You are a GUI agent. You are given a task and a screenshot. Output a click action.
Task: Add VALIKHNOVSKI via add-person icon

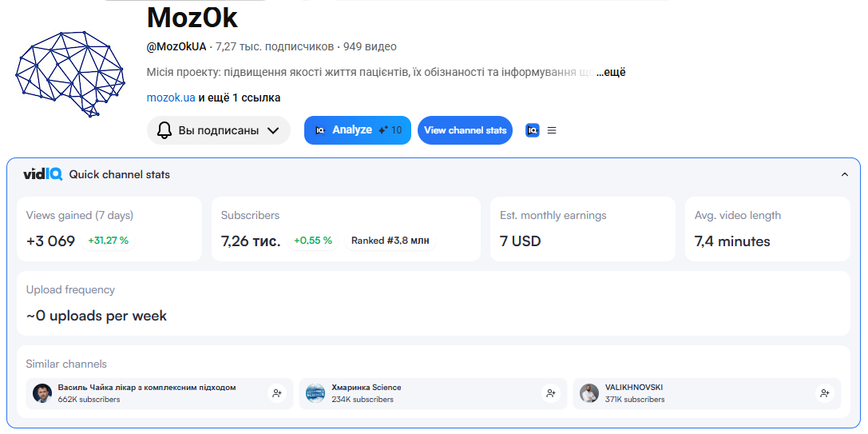(825, 393)
